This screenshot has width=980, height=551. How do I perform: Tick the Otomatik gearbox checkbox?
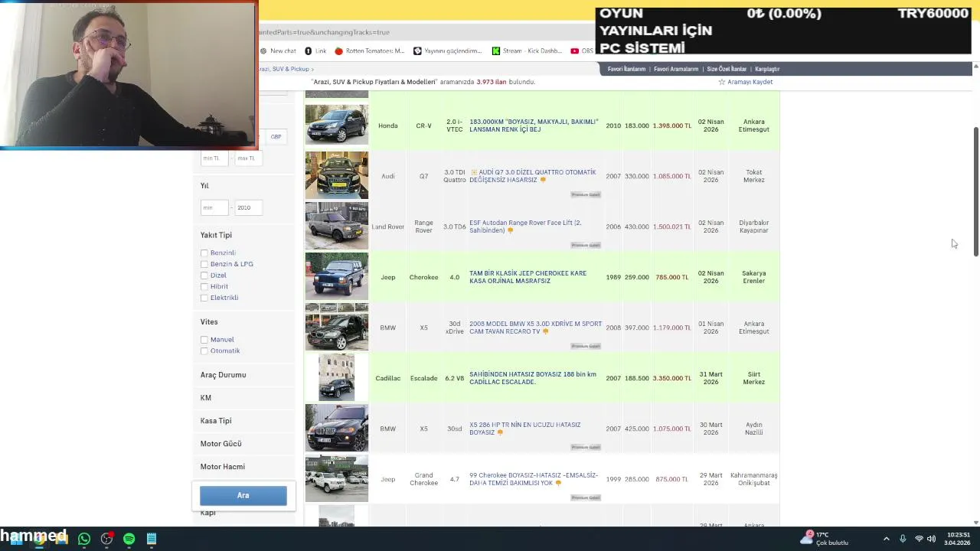204,350
